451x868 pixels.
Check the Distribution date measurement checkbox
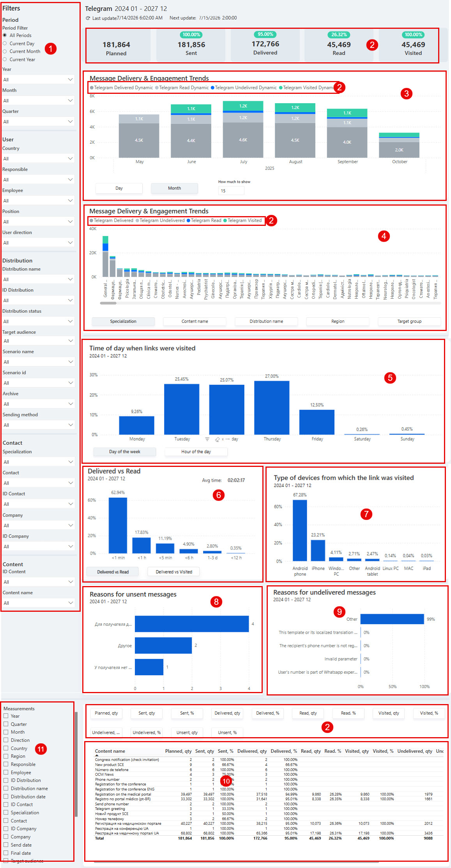[6, 796]
